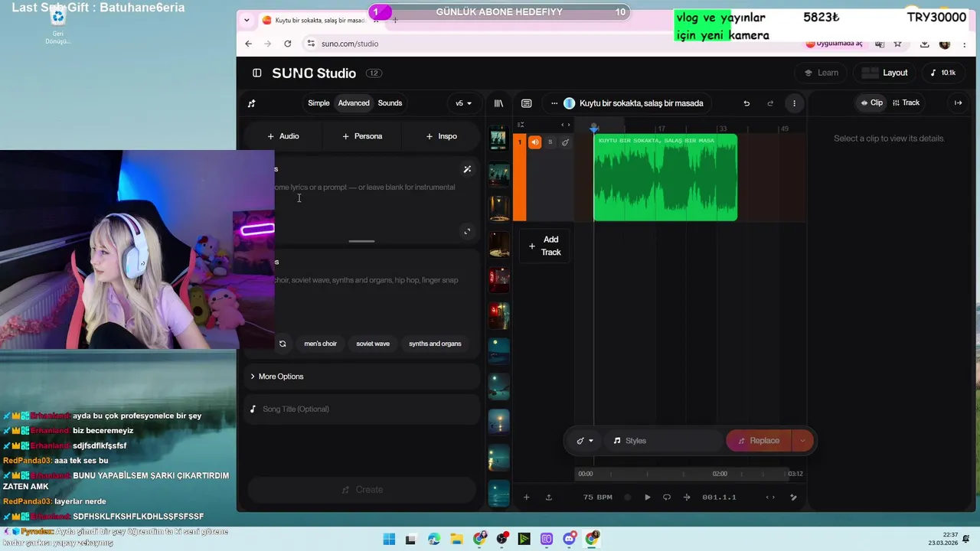Go back in the browser
Screen dimensions: 980x551
248,44
